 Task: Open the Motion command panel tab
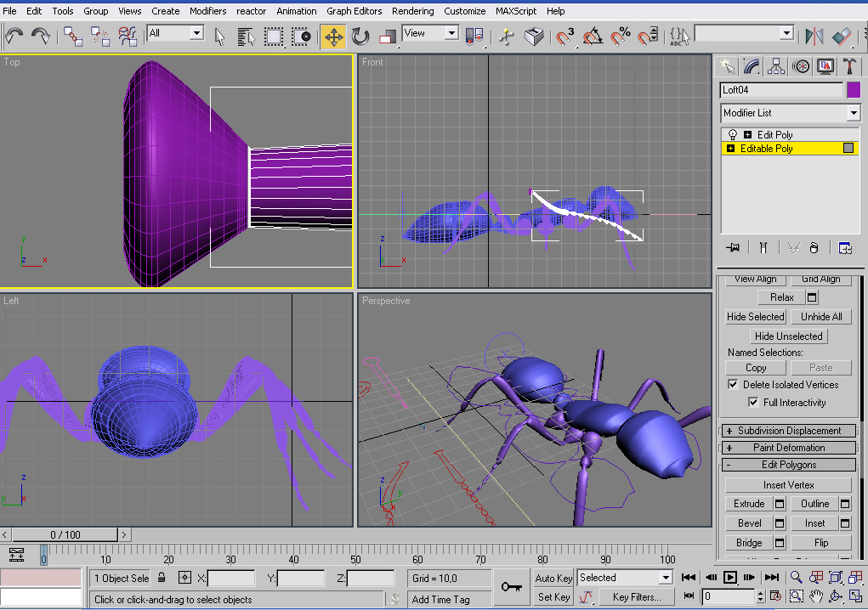[801, 67]
